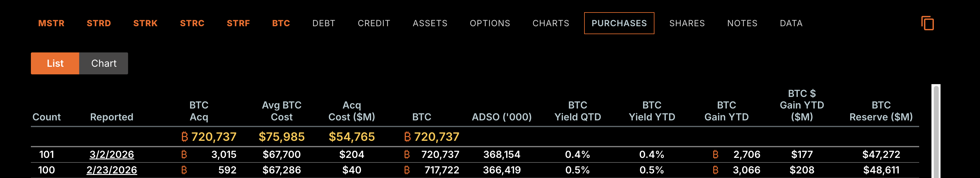
Task: Open the SHARES section
Action: coord(687,23)
